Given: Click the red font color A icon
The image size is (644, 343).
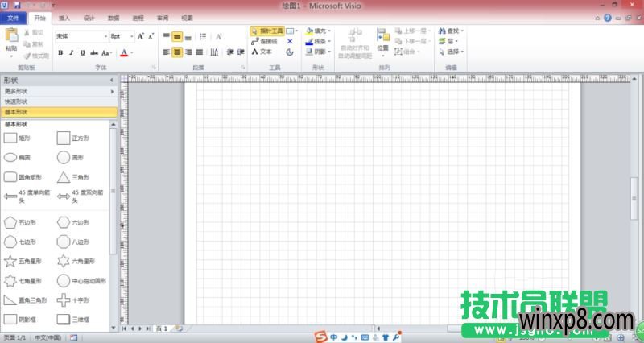Looking at the screenshot, I should (x=124, y=52).
